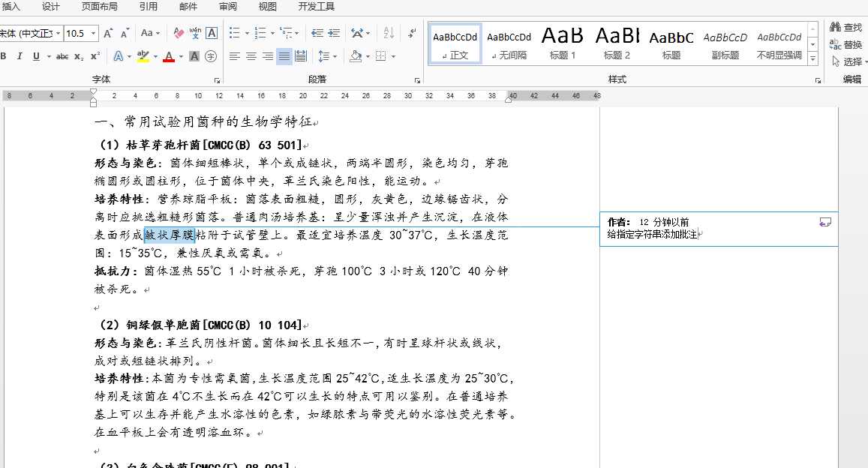868x468 pixels.
Task: Open the 邮件 (Mailings) tab
Action: (188, 7)
